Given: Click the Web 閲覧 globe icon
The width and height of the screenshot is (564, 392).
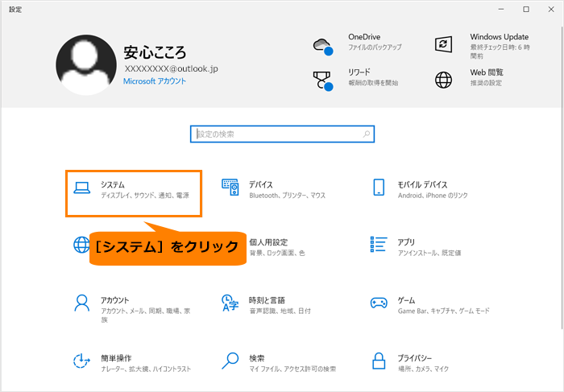Looking at the screenshot, I should 443,80.
